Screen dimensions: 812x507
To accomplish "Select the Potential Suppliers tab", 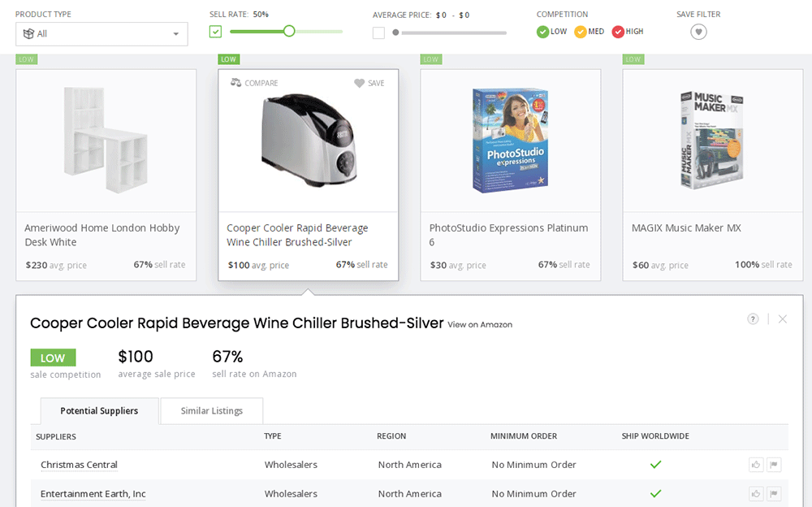I will tap(99, 411).
